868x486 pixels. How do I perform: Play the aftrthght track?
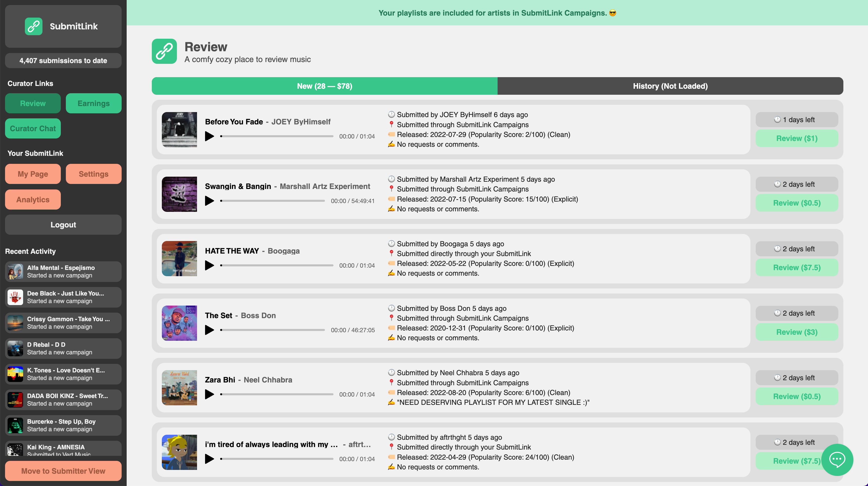tap(210, 459)
